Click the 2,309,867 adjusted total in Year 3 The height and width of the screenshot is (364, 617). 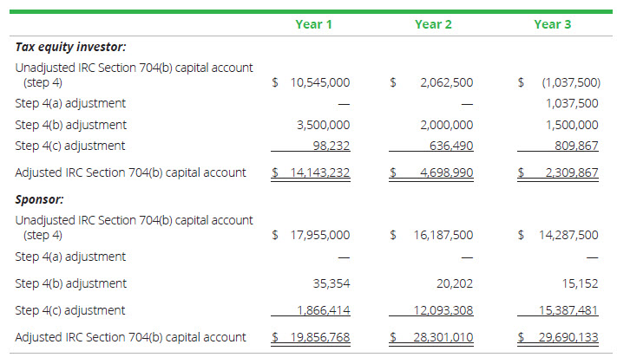click(x=570, y=172)
